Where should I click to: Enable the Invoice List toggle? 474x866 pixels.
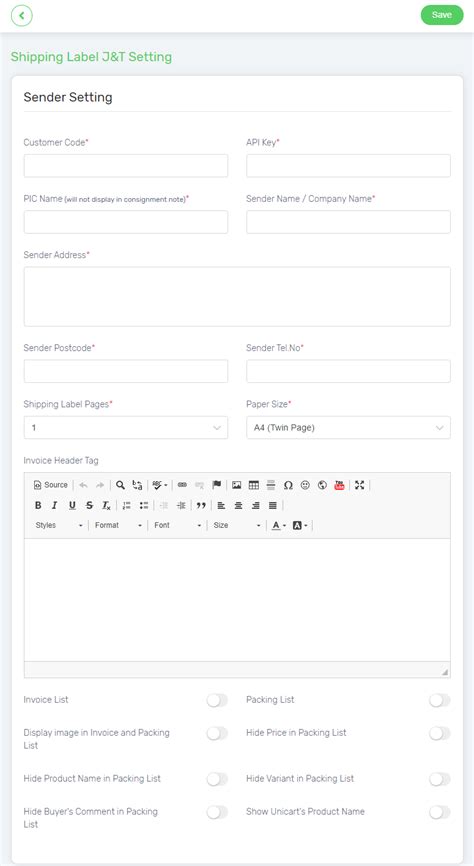point(217,700)
